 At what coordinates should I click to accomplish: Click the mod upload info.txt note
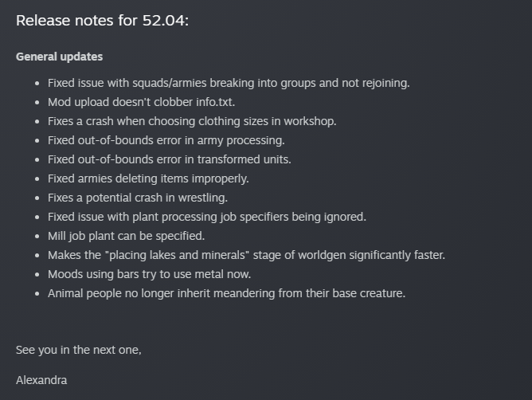[141, 102]
